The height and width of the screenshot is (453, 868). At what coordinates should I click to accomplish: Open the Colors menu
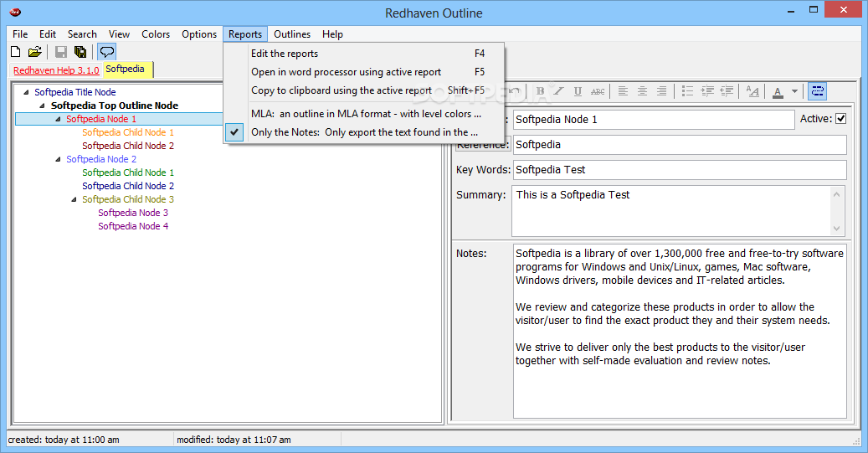click(x=156, y=34)
